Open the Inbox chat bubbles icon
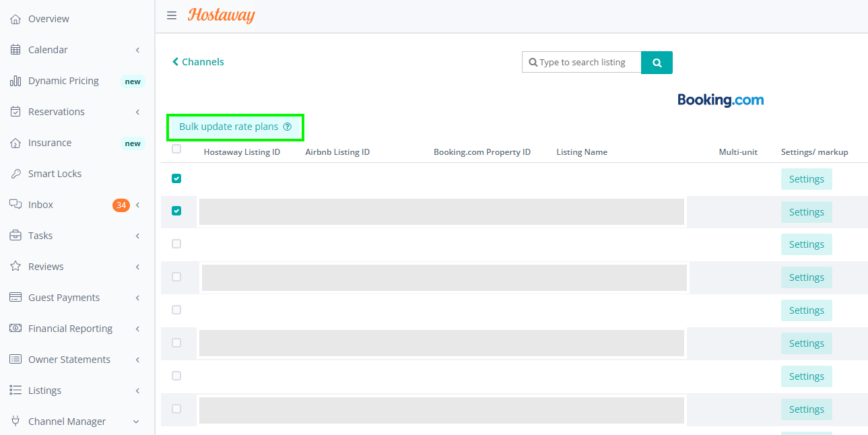Screen dimensions: 868x435 click(x=15, y=205)
